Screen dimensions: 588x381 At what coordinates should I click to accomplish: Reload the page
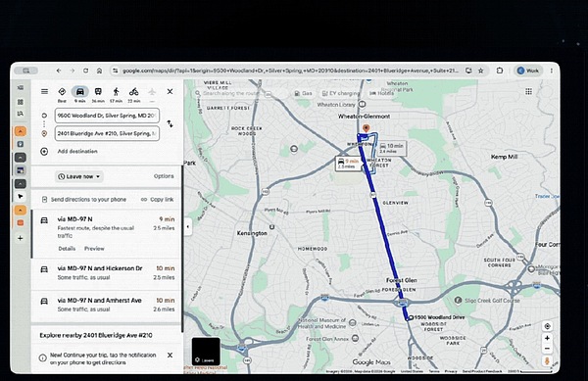click(x=86, y=71)
